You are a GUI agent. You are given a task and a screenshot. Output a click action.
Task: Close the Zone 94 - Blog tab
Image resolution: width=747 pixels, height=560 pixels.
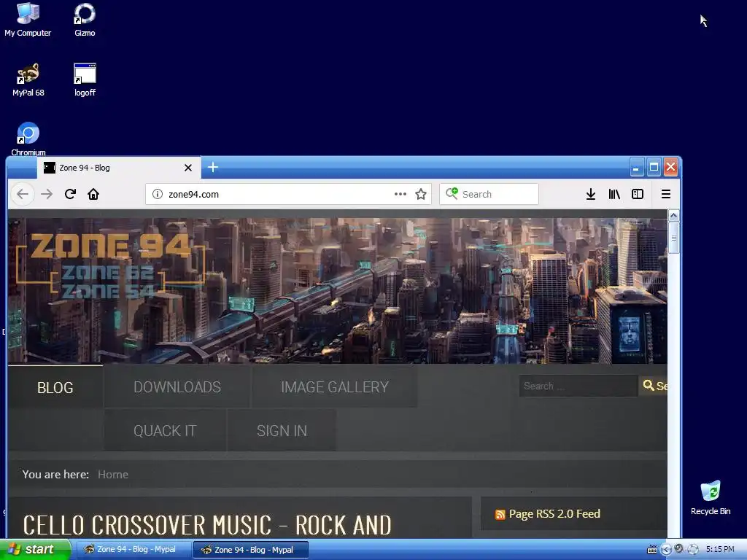pyautogui.click(x=188, y=168)
